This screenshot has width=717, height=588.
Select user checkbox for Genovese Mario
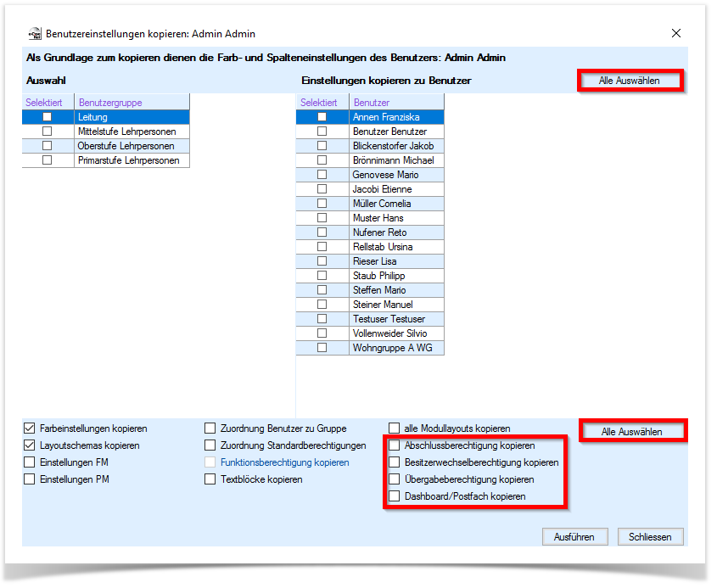[x=322, y=175]
